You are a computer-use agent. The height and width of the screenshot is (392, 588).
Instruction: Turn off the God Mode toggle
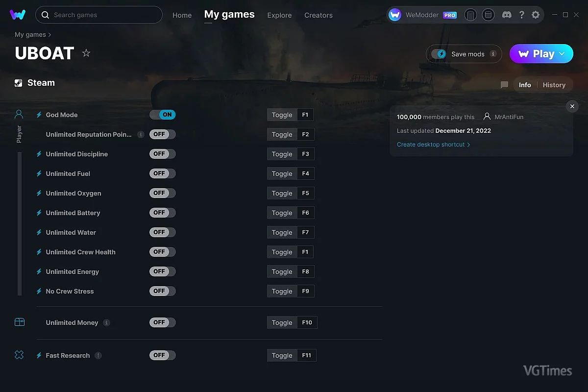tap(162, 115)
